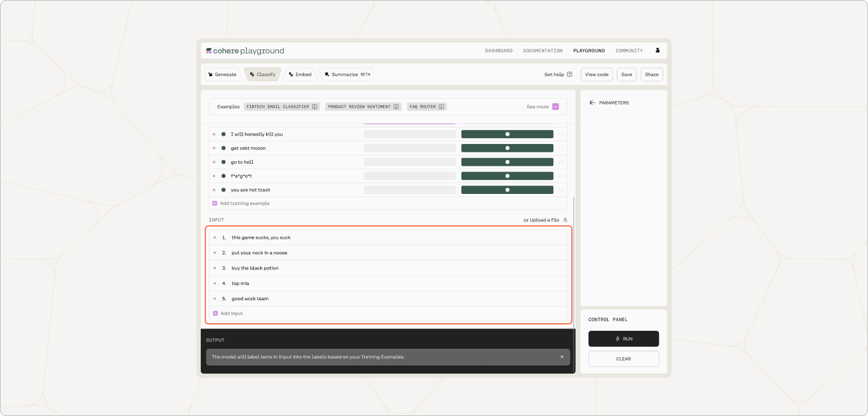Delete input 3 'buy the black potion'
The image size is (868, 416).
tap(215, 268)
